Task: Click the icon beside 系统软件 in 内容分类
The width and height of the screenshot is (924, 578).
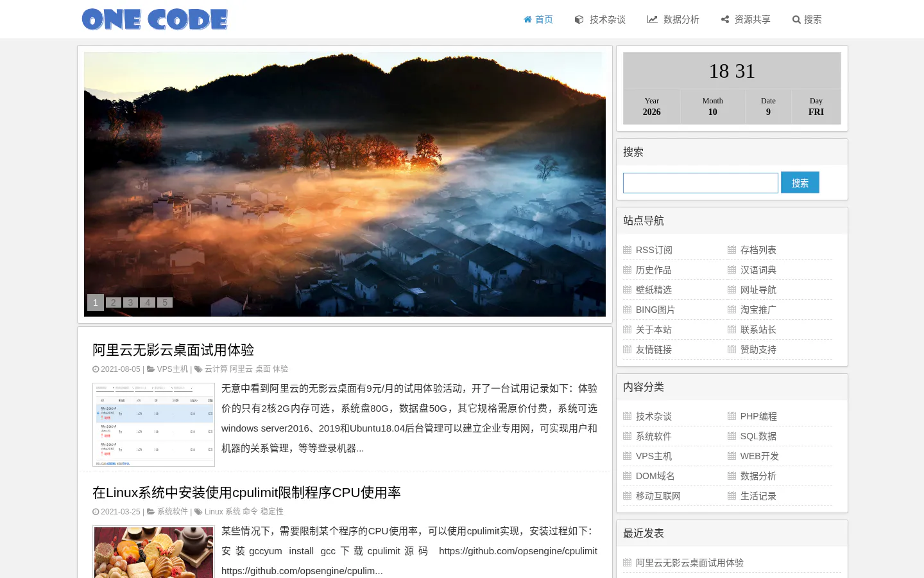Action: pyautogui.click(x=627, y=436)
